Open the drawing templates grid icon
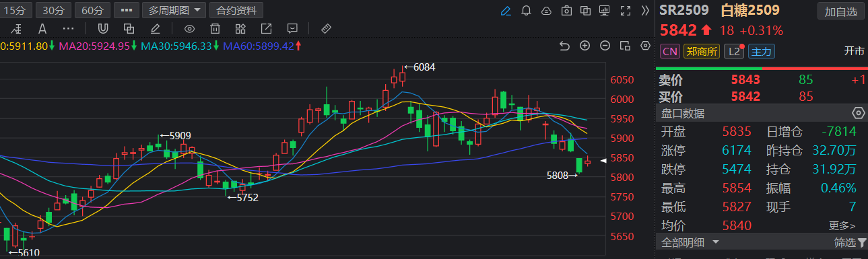Screen dimensions: 868x259 [240, 29]
